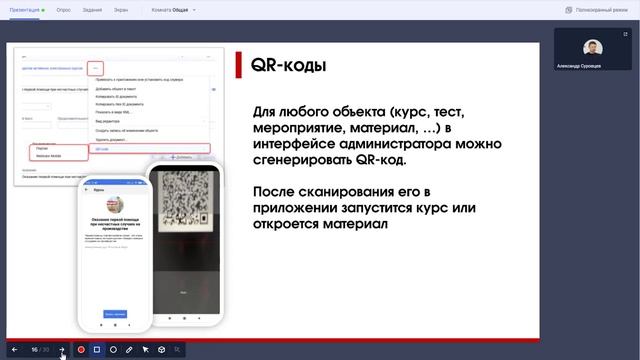
Task: Enable Полноэкранный режим
Action: 601,10
